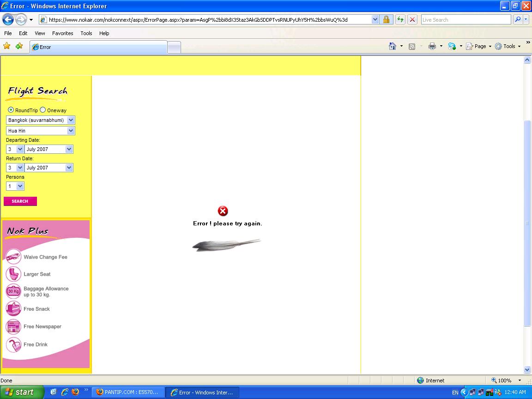Open the Live Search options dropdown arrow
This screenshot has width=532, height=399.
[x=526, y=20]
